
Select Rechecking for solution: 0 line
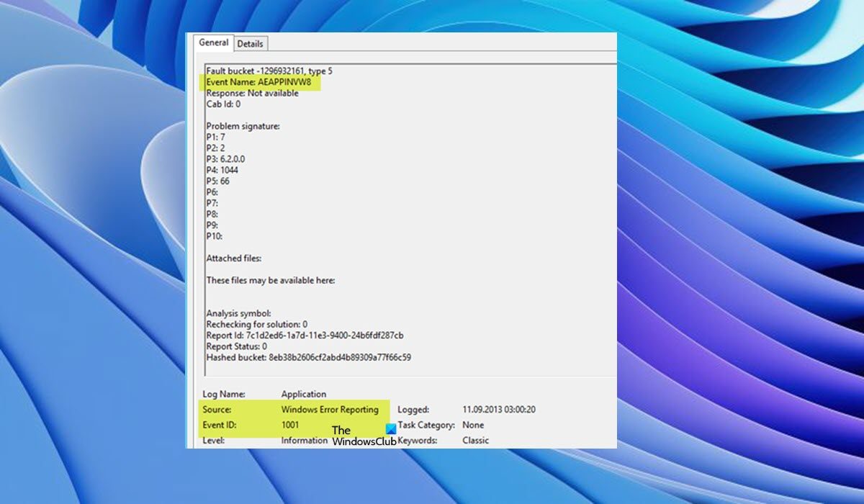point(257,324)
